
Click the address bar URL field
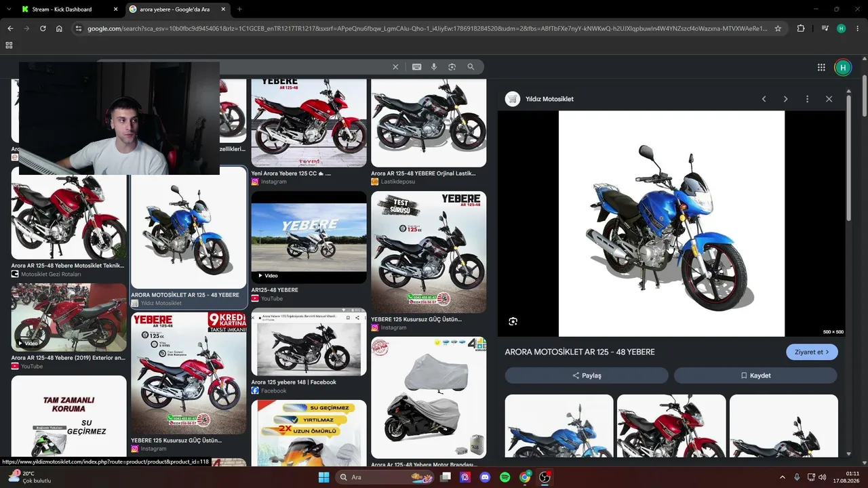coord(427,28)
